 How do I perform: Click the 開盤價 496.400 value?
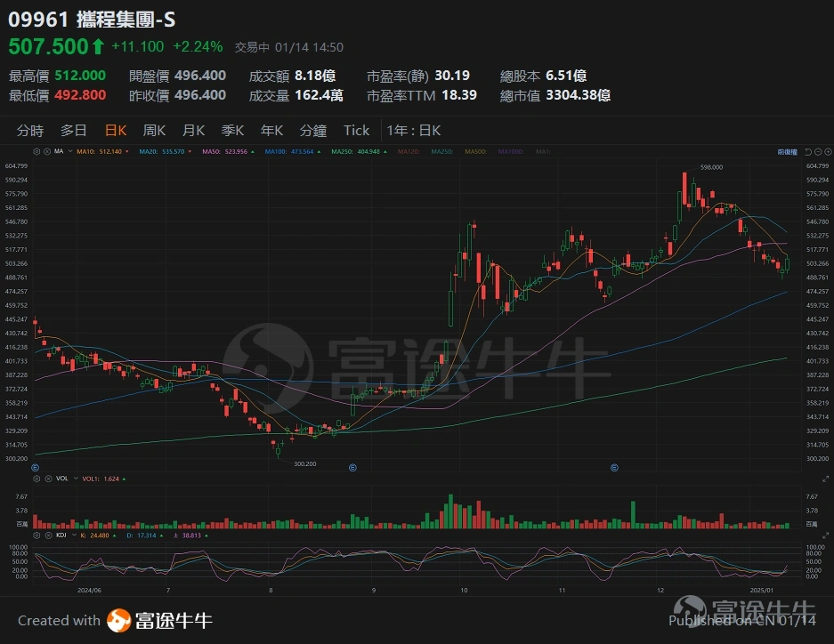(200, 76)
